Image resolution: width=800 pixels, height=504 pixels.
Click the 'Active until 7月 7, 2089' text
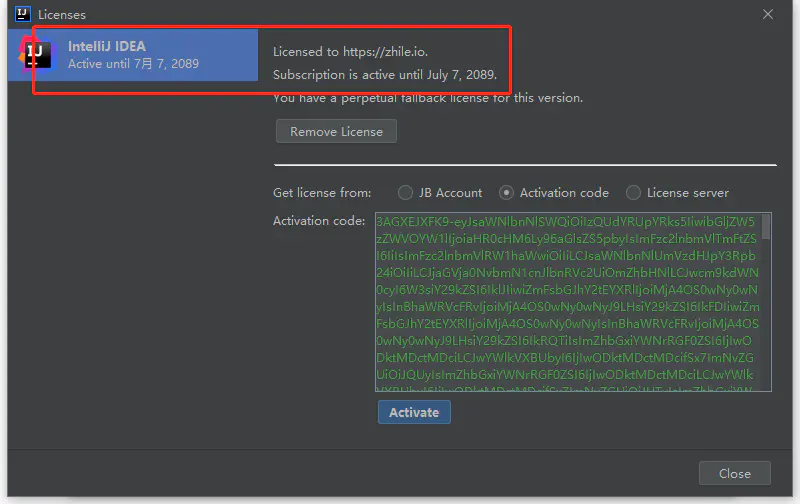tap(133, 64)
